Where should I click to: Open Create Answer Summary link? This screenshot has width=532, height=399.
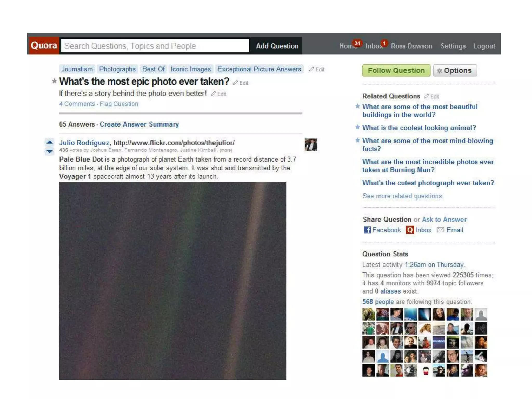(139, 124)
